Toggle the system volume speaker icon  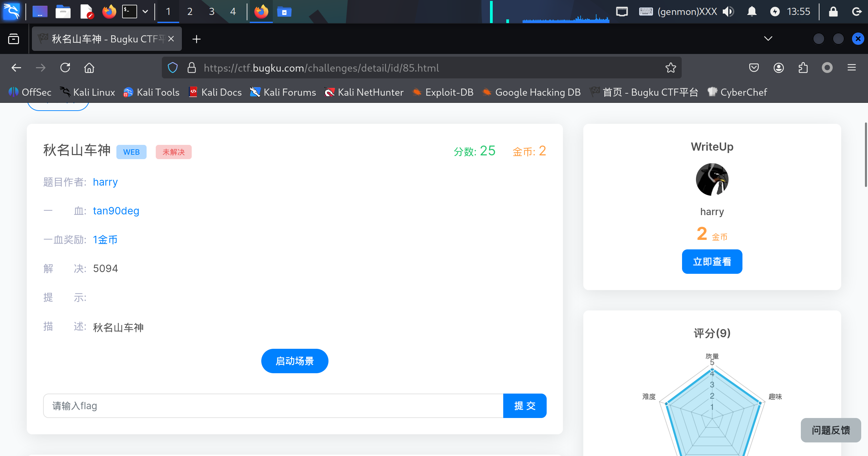(x=728, y=12)
